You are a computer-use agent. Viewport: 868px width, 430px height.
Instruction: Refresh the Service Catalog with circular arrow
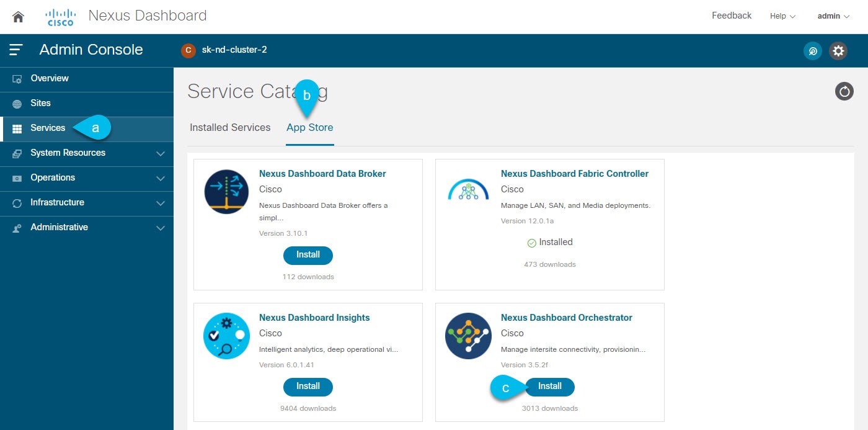click(844, 92)
